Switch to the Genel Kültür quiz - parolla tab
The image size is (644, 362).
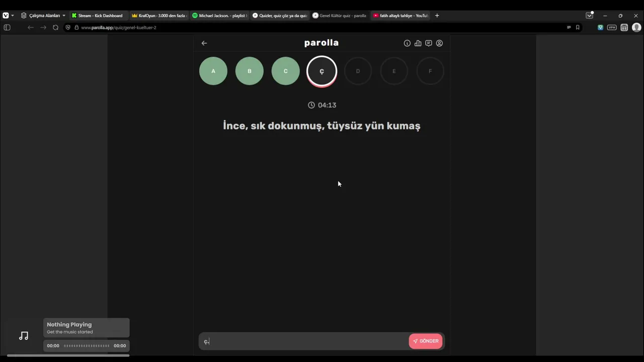click(340, 16)
